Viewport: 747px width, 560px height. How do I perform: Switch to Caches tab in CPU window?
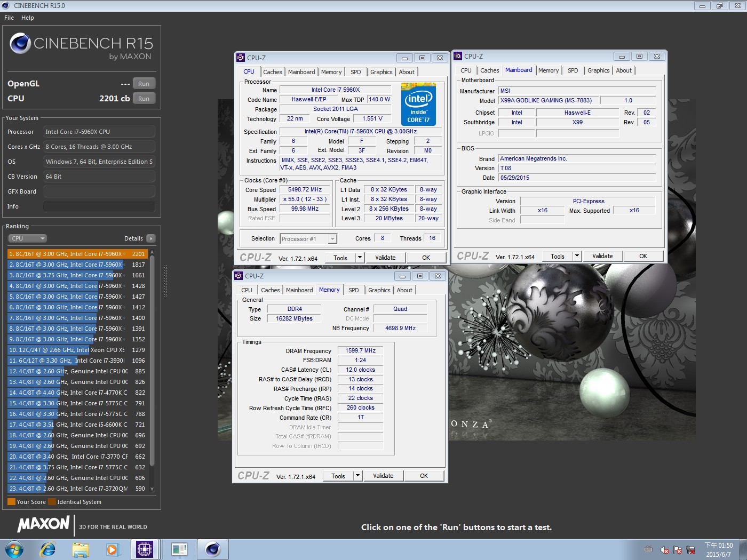click(x=273, y=72)
